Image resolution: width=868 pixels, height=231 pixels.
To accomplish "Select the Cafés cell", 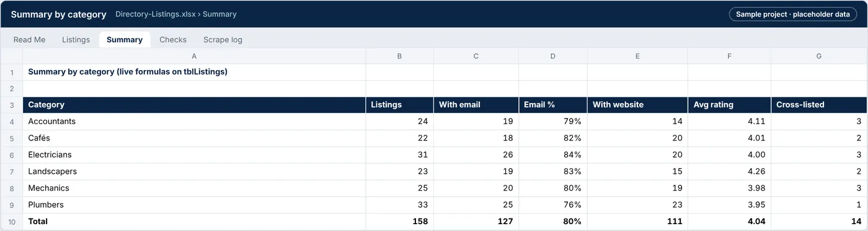I will (x=194, y=138).
